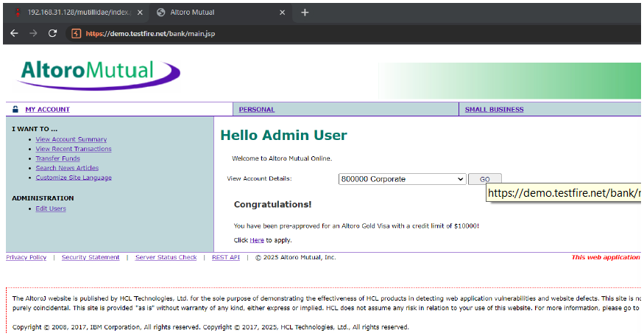This screenshot has height=336, width=644.
Task: Click the browser forward arrow
Action: pyautogui.click(x=33, y=33)
